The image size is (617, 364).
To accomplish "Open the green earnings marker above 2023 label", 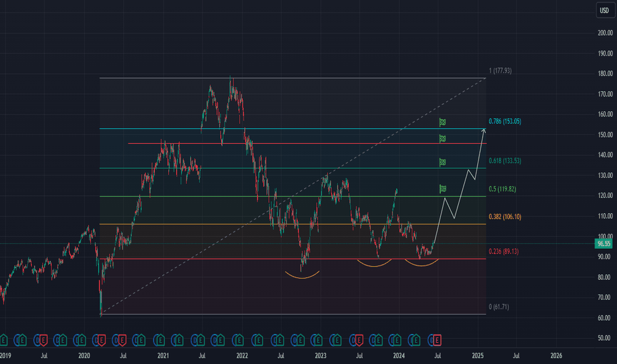I will [318, 340].
